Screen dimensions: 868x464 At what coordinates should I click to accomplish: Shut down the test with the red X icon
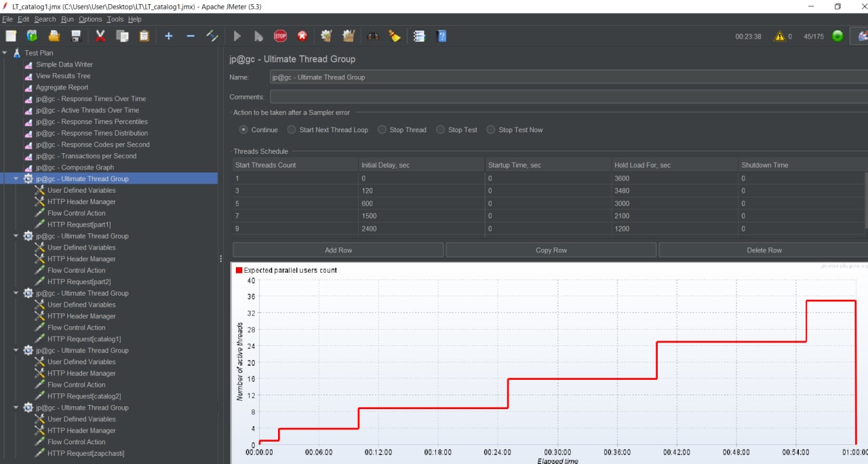[302, 36]
